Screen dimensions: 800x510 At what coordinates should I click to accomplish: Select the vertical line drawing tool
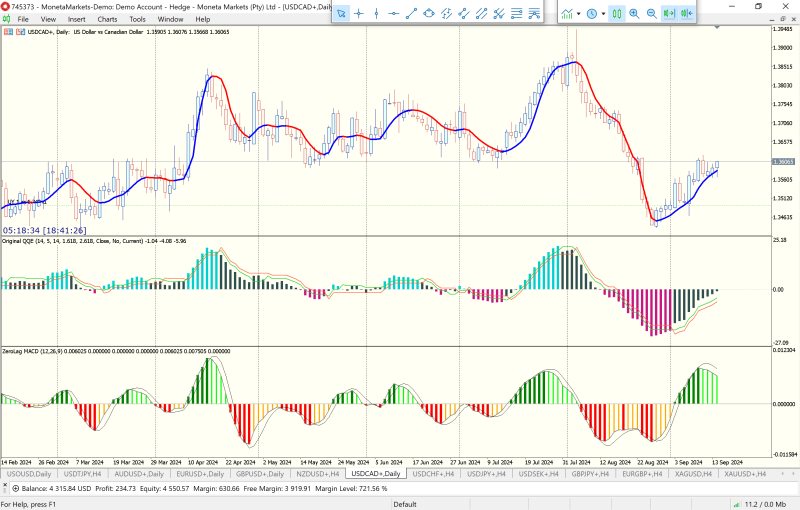click(377, 14)
